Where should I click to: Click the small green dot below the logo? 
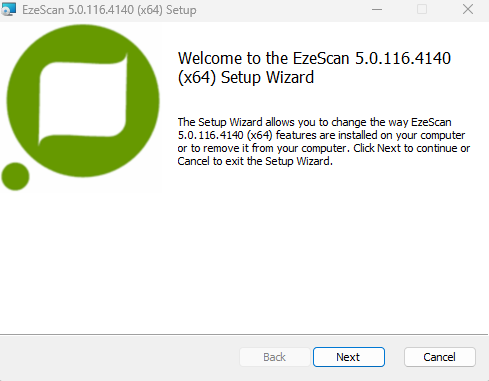tap(15, 176)
